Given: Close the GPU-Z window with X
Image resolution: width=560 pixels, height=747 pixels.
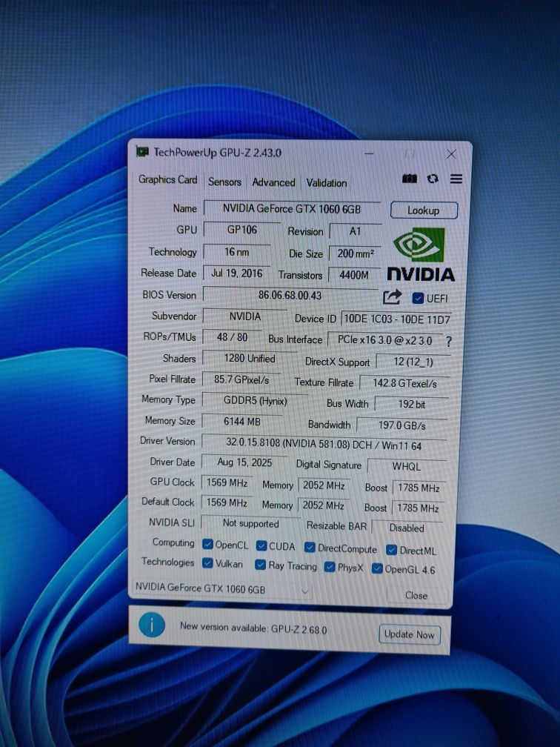Looking at the screenshot, I should [451, 154].
